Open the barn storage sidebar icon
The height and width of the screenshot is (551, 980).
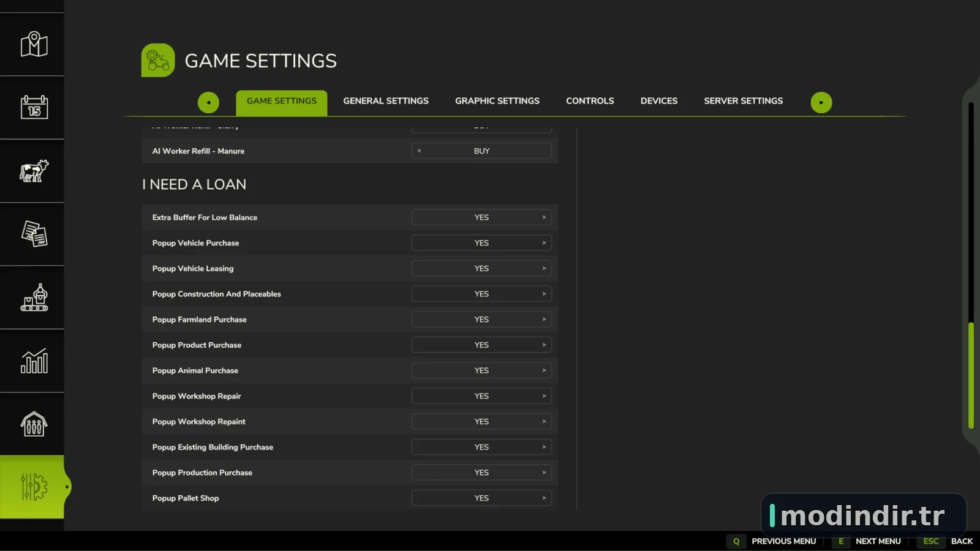pyautogui.click(x=34, y=424)
